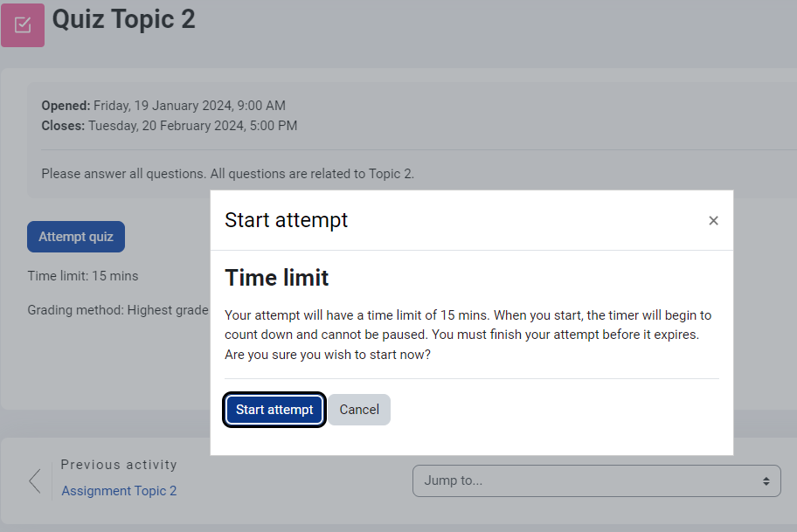The image size is (797, 532).
Task: Click the Previous activity label
Action: [119, 465]
